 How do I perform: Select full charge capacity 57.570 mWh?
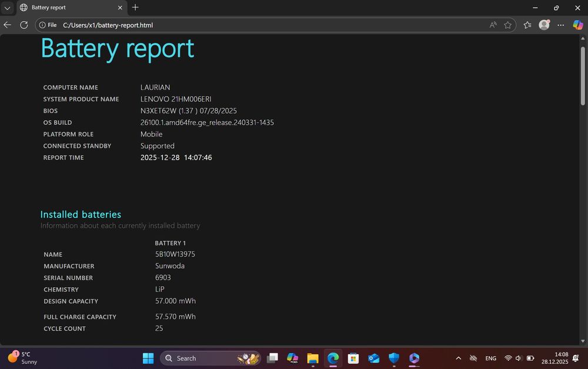(x=175, y=317)
